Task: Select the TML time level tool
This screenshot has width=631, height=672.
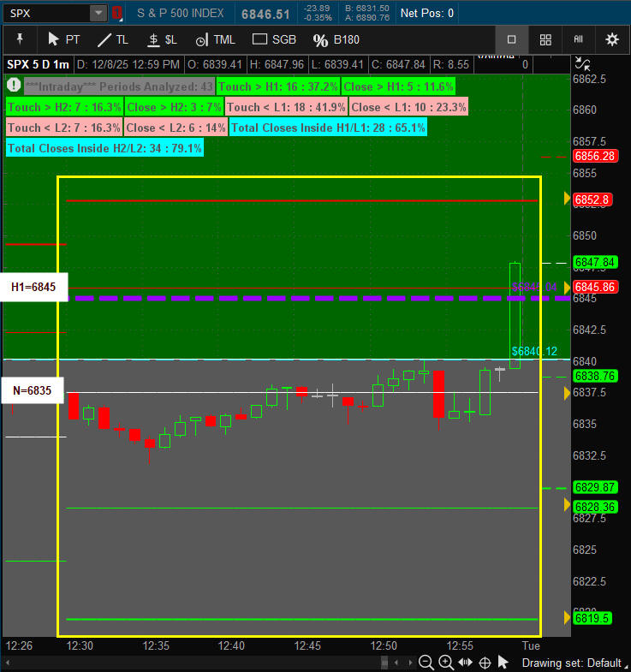Action: tap(215, 39)
